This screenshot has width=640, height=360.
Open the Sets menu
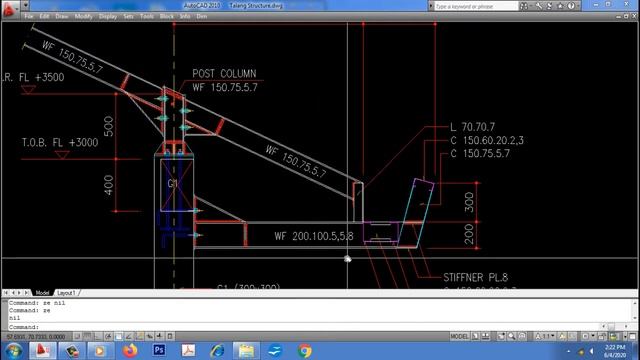tap(128, 16)
